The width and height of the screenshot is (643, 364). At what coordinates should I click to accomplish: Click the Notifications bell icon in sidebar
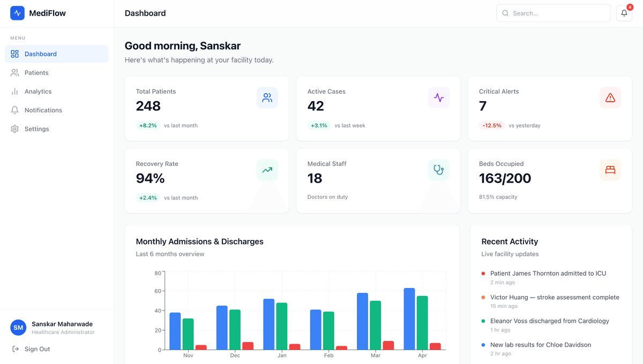tap(14, 110)
